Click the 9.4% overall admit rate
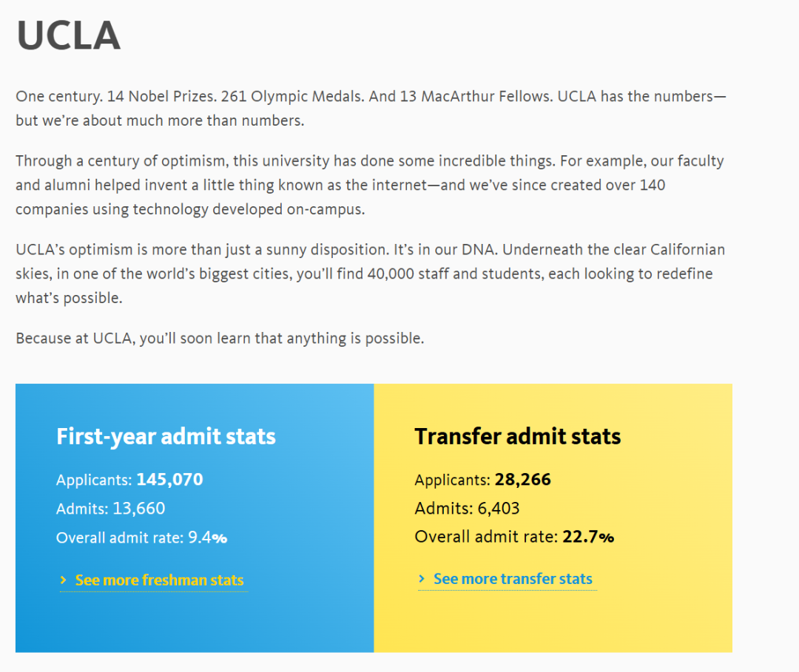799x672 pixels. [x=207, y=537]
